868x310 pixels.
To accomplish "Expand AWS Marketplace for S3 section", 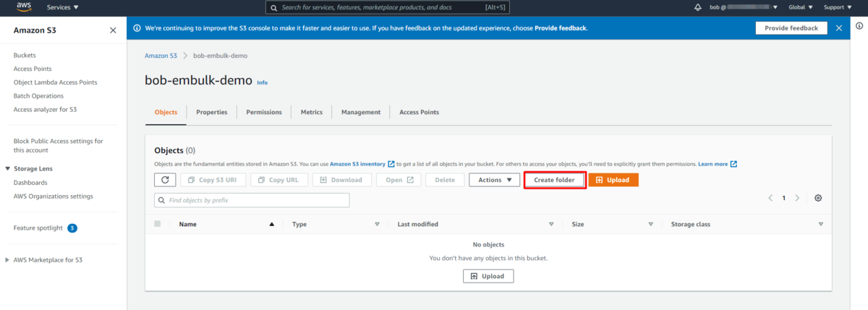I will [7, 260].
